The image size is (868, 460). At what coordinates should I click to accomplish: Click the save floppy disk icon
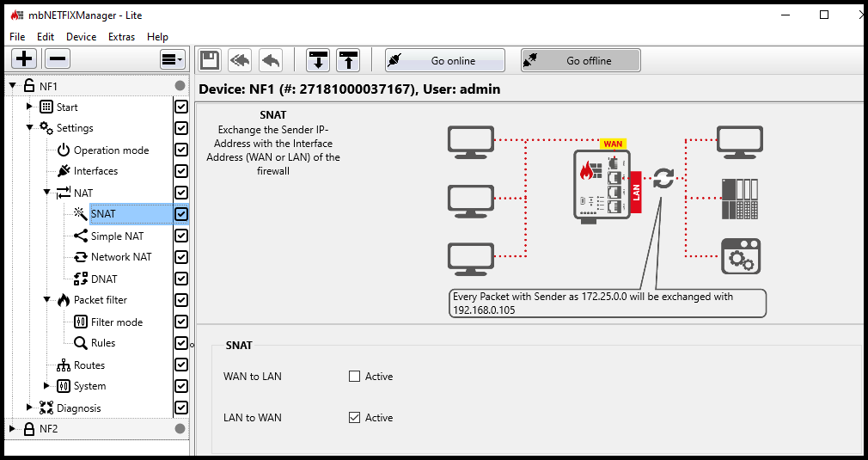pyautogui.click(x=209, y=60)
